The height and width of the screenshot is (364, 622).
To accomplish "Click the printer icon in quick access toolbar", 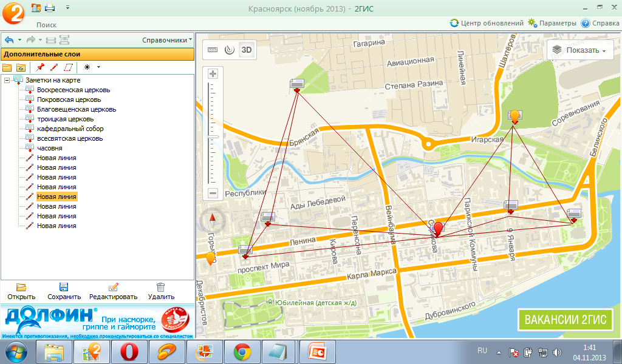I will (50, 7).
